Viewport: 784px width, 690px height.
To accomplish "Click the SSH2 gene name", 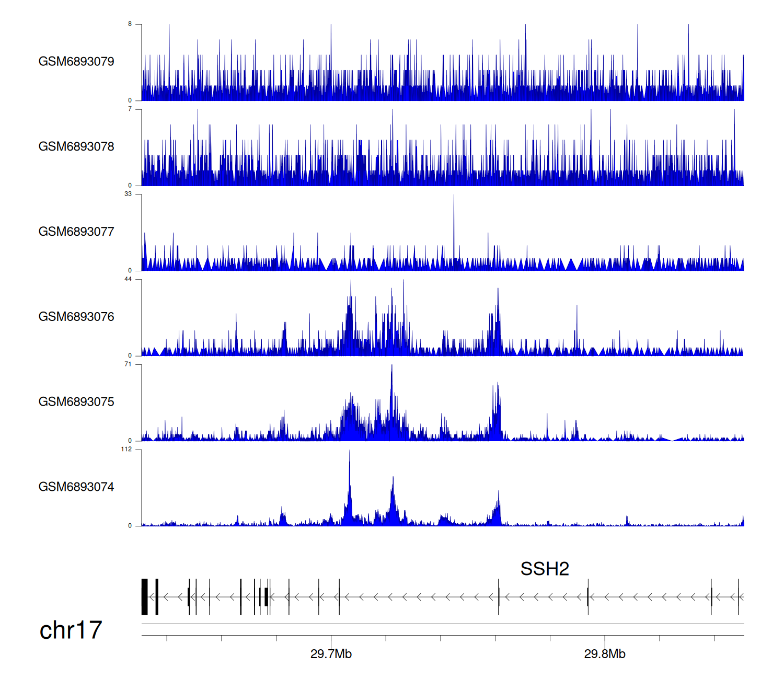I will (x=544, y=569).
